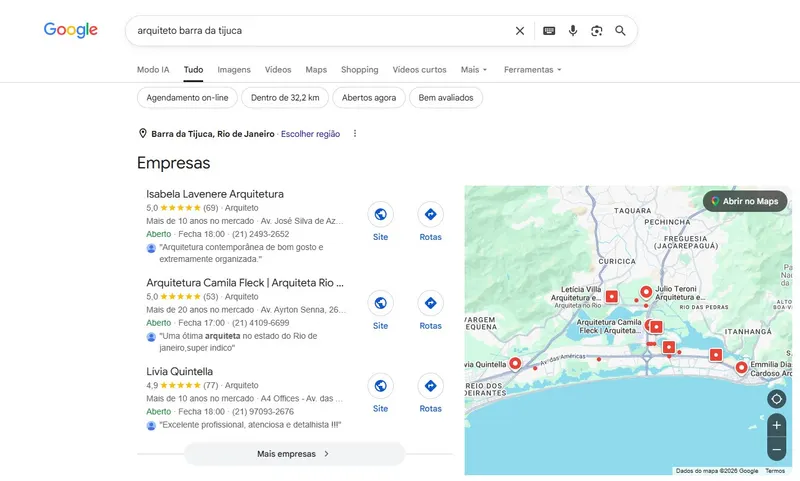Select the Leticia Villa Arquitetura square map marker
Screen dimensions: 800x481
(x=612, y=296)
